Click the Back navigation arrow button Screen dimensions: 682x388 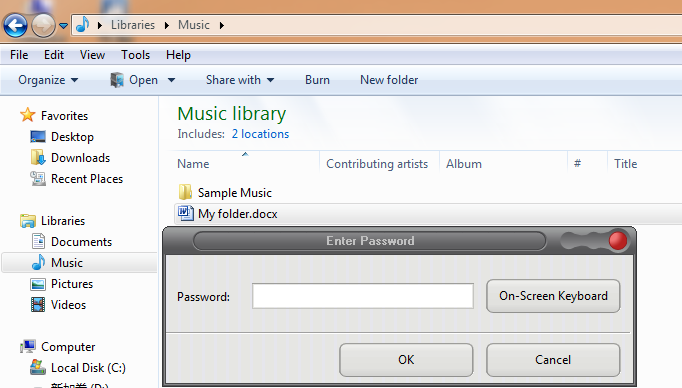click(16, 25)
